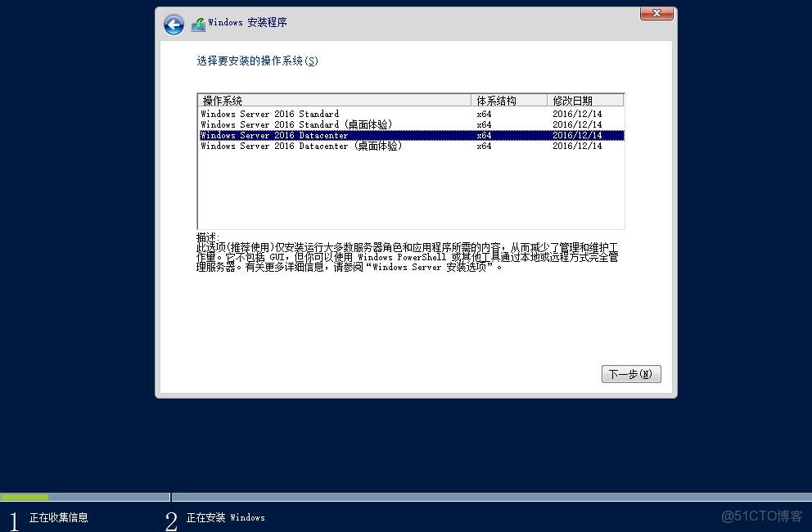The height and width of the screenshot is (532, 812).
Task: Select Windows Server 2016 Standard row
Action: click(x=411, y=114)
